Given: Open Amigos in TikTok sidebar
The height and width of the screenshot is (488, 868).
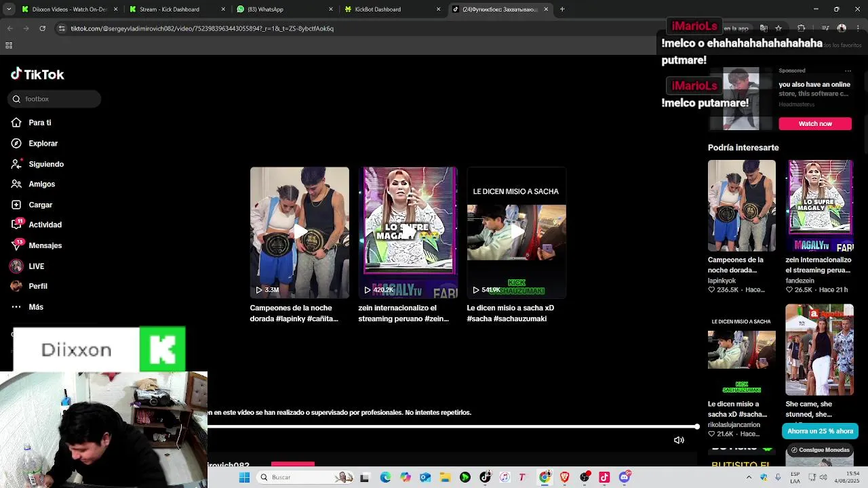Looking at the screenshot, I should (33, 184).
